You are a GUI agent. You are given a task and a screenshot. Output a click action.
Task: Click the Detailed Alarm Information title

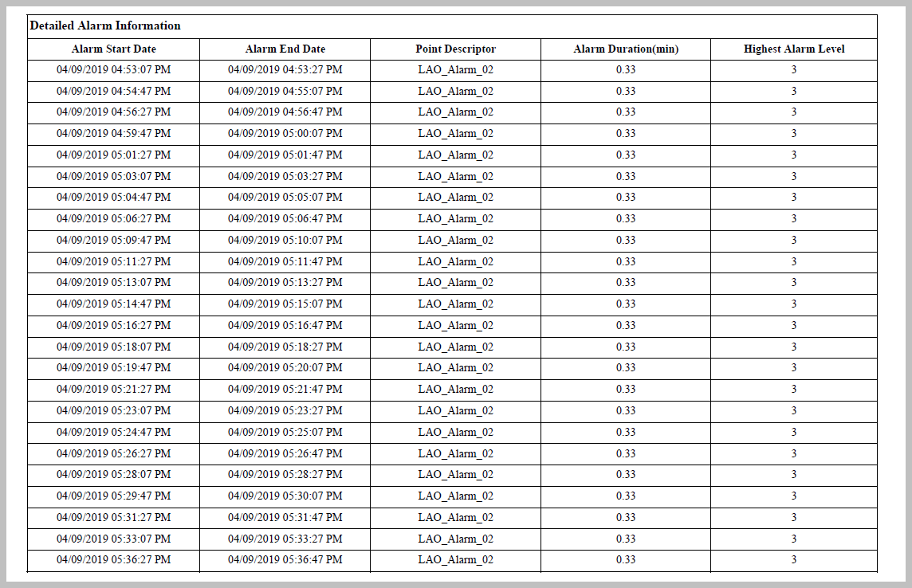pyautogui.click(x=105, y=25)
